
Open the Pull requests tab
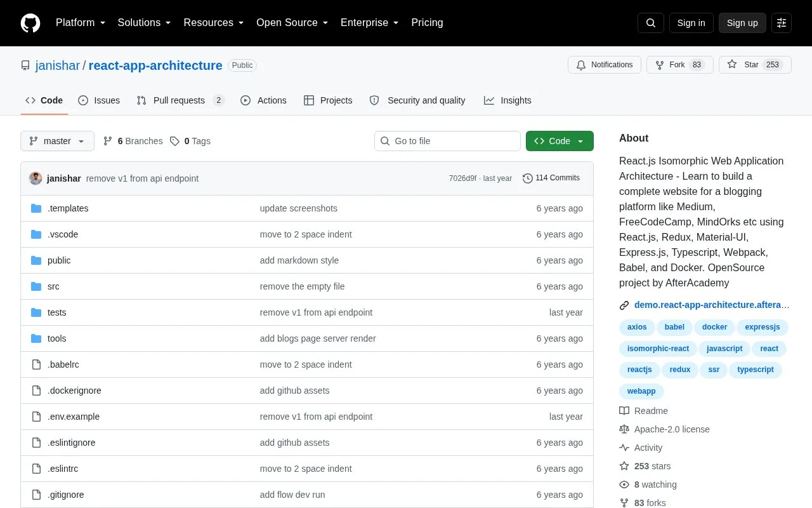(181, 100)
